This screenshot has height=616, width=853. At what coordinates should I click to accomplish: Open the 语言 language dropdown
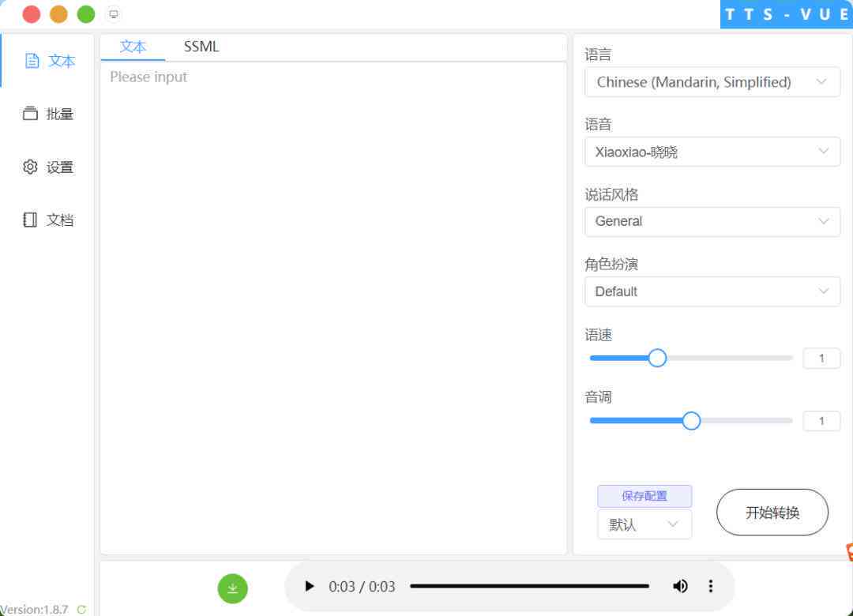point(712,82)
